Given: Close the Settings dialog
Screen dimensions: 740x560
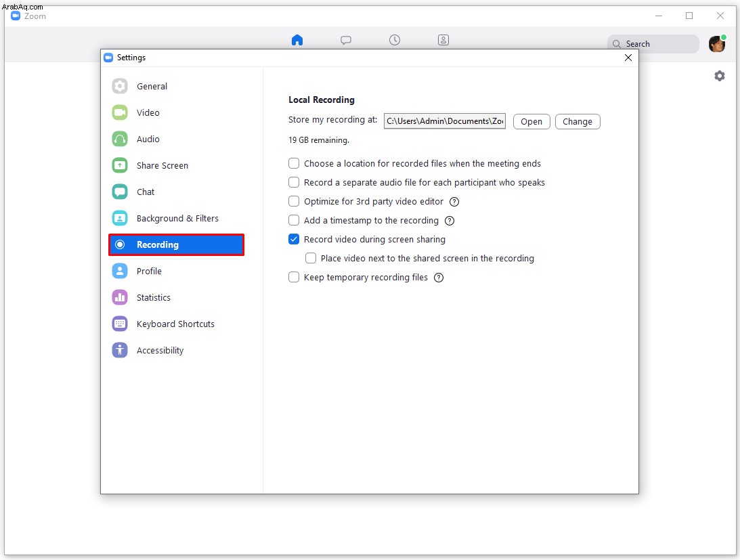Looking at the screenshot, I should (x=628, y=58).
